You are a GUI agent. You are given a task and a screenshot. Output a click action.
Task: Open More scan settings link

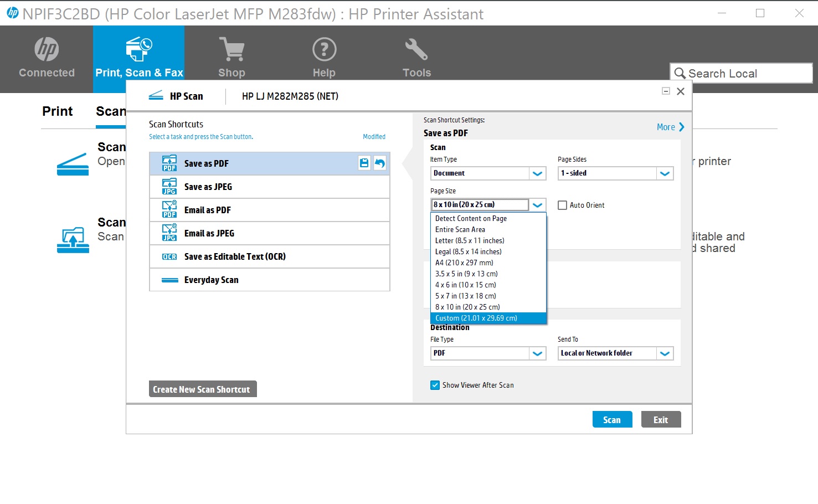(x=671, y=127)
